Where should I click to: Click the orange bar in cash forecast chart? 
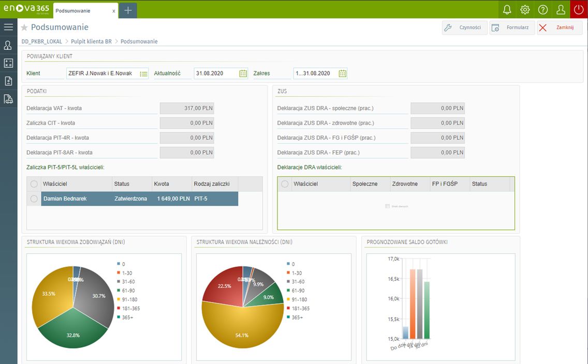click(x=413, y=304)
